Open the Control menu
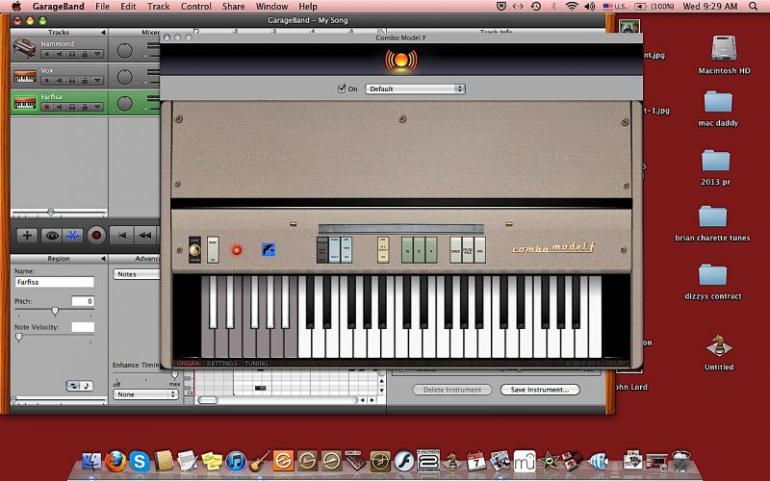Screen dimensions: 770x481 pyautogui.click(x=196, y=6)
